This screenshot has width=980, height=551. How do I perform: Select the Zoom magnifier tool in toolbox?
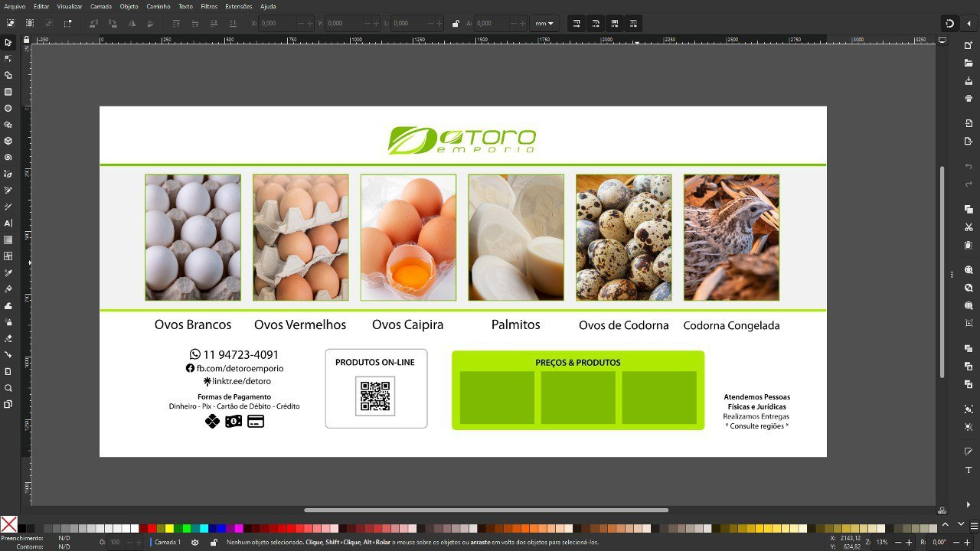[x=8, y=388]
